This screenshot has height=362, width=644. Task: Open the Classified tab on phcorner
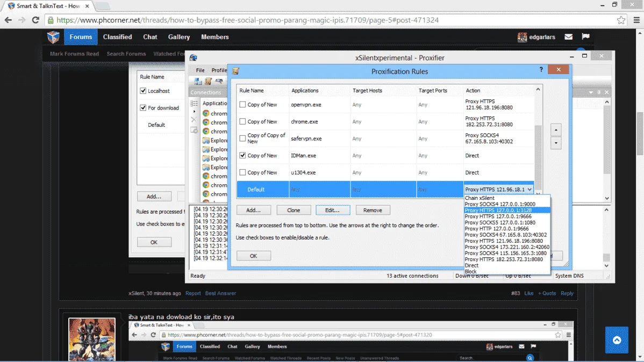point(118,37)
